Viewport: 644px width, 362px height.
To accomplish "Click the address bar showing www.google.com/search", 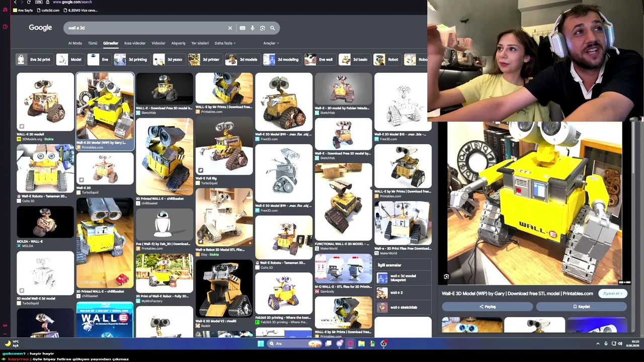I will 72,3.
